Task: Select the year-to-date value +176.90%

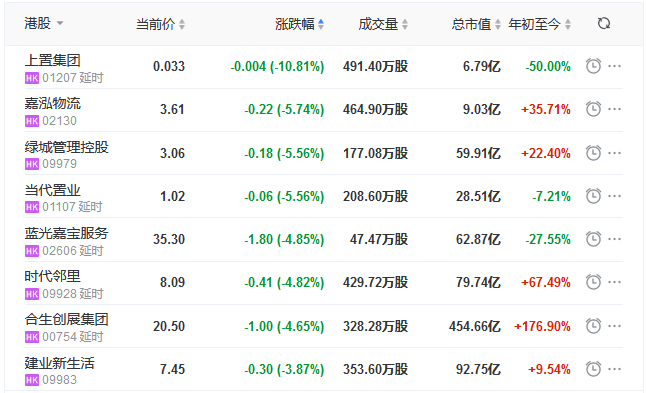Action: click(542, 326)
